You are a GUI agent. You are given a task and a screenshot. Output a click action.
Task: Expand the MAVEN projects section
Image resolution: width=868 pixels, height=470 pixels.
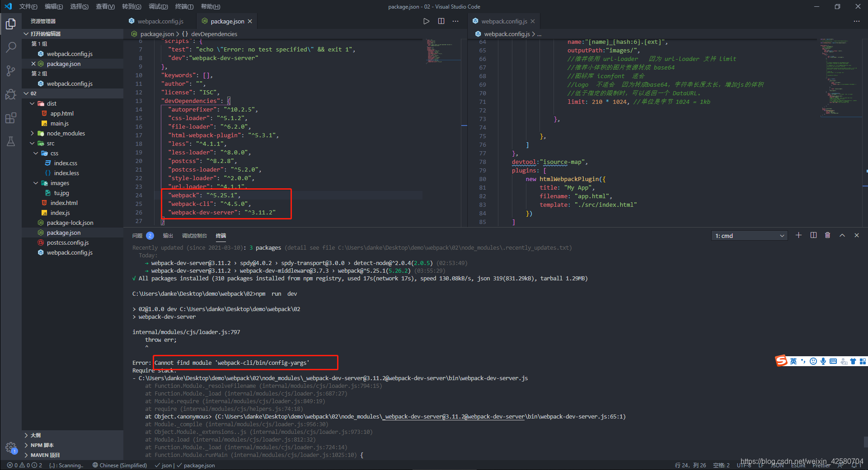click(x=72, y=455)
